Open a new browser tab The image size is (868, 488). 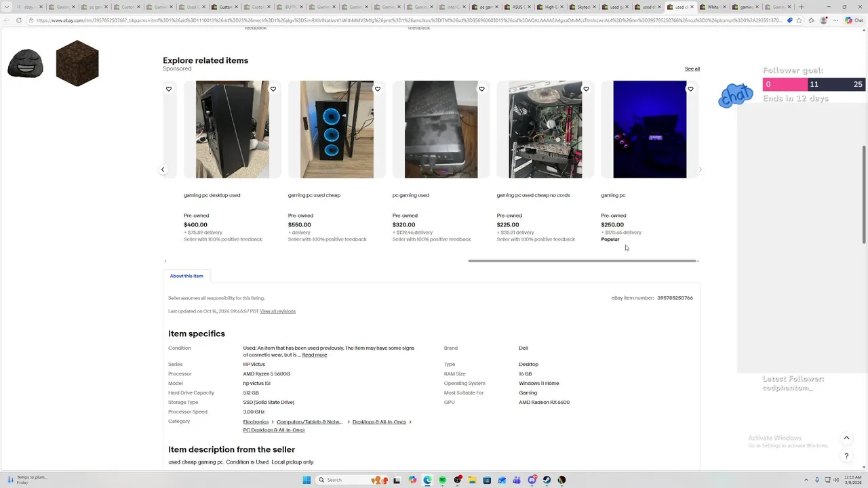pyautogui.click(x=802, y=7)
